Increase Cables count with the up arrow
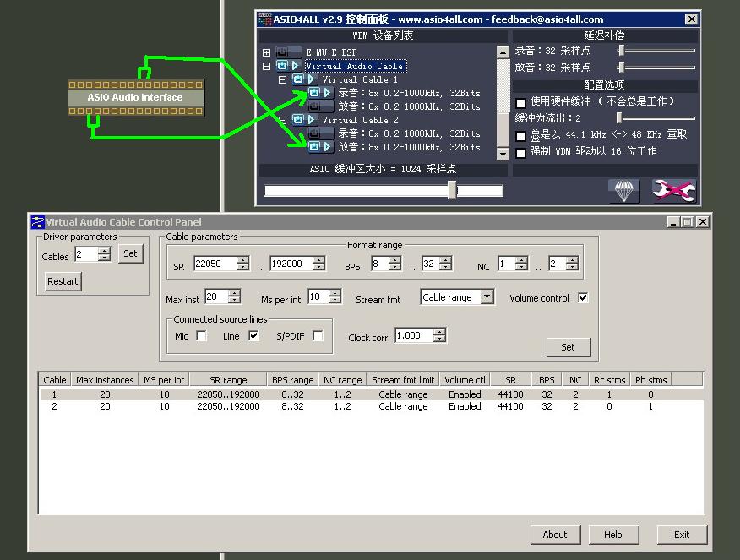This screenshot has width=740, height=560. pos(104,251)
